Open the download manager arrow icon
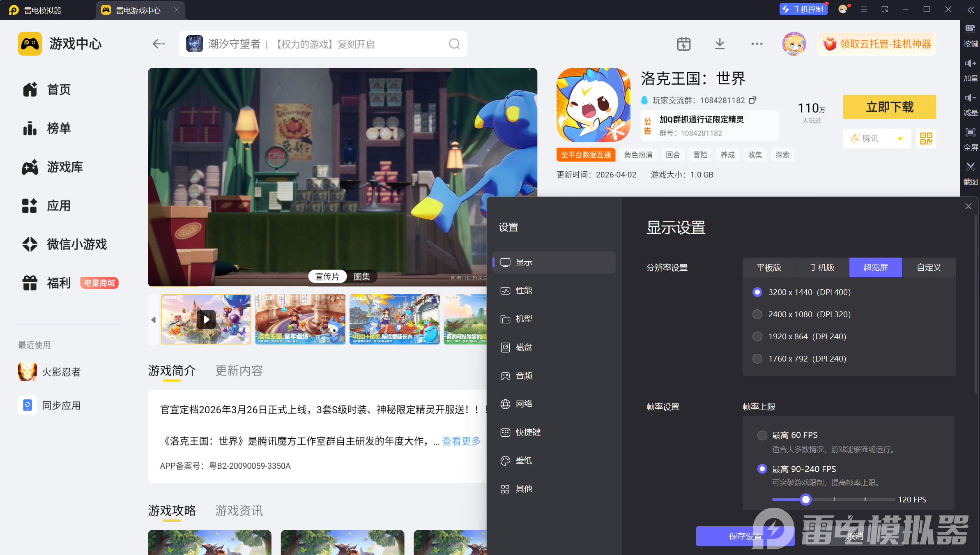Image resolution: width=980 pixels, height=555 pixels. (x=720, y=44)
